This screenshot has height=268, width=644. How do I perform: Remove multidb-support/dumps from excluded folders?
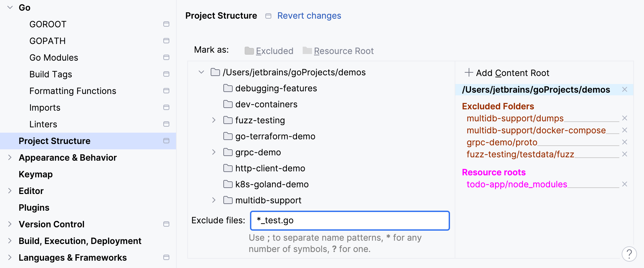point(625,118)
